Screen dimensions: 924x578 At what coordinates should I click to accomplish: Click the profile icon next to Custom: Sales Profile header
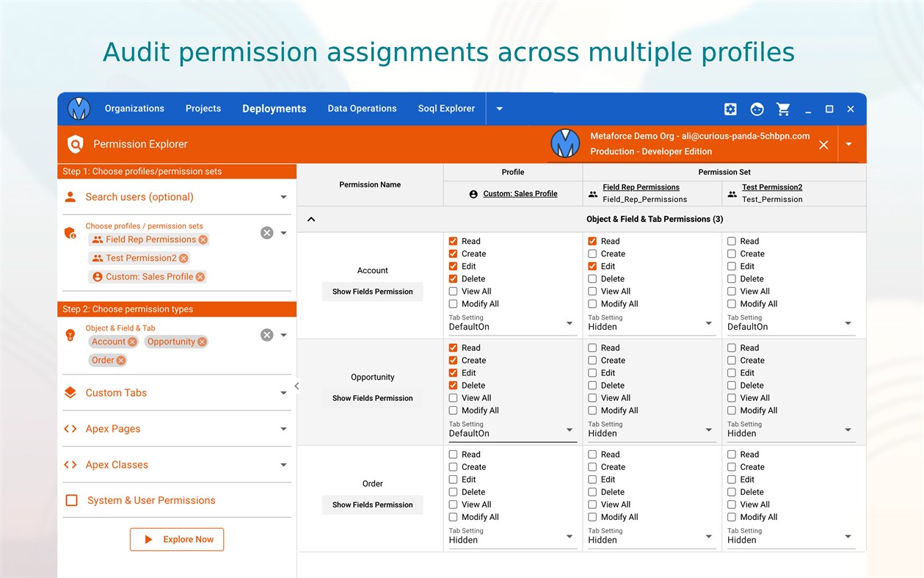(x=473, y=194)
